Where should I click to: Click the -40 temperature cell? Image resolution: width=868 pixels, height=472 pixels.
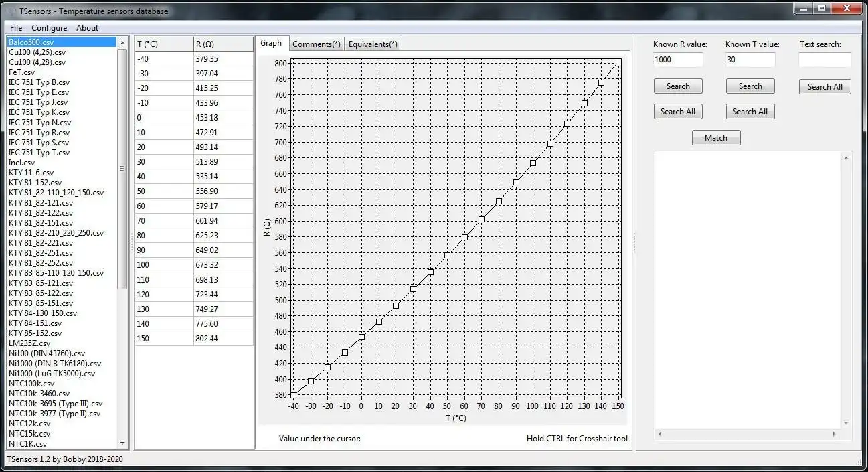coord(164,59)
